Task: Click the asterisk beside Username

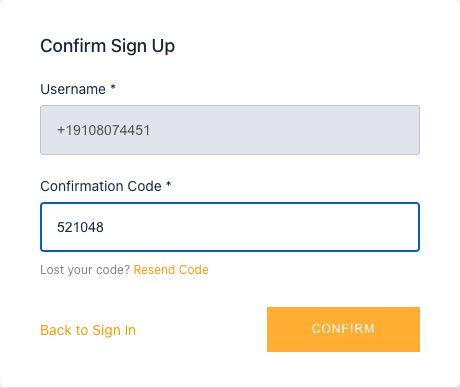Action: tap(113, 87)
